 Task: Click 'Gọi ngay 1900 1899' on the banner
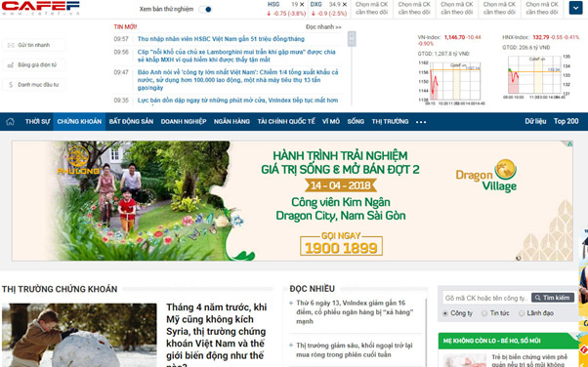point(341,244)
